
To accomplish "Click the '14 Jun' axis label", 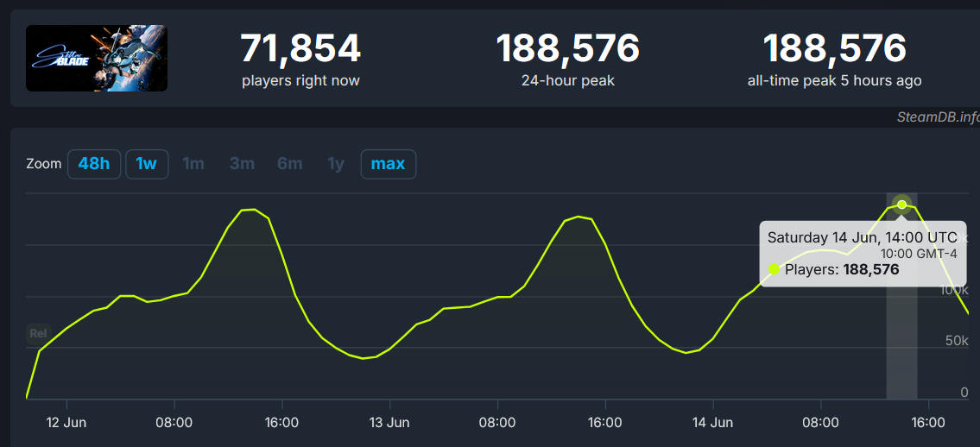I will 713,423.
